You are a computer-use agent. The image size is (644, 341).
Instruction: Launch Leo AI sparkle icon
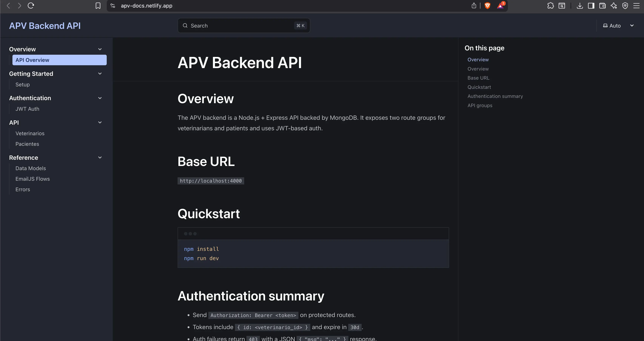(x=614, y=5)
